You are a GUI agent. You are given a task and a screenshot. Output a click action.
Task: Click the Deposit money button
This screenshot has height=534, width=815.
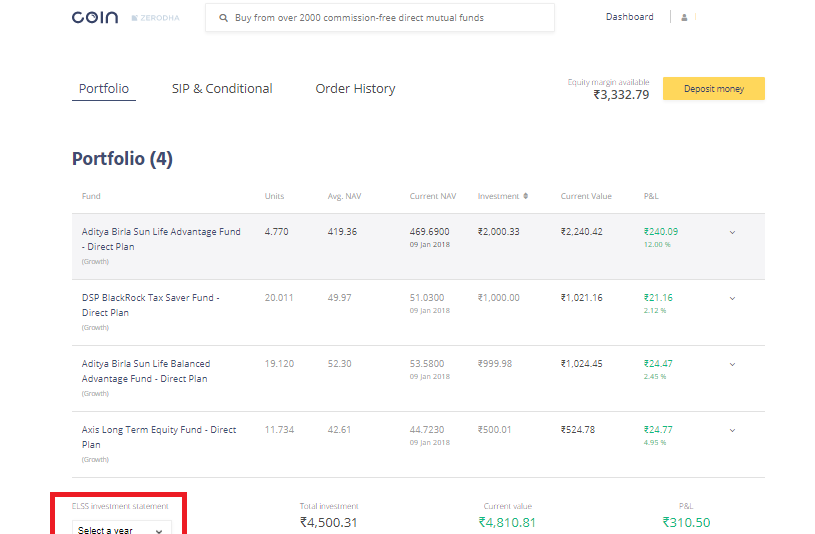[x=714, y=88]
